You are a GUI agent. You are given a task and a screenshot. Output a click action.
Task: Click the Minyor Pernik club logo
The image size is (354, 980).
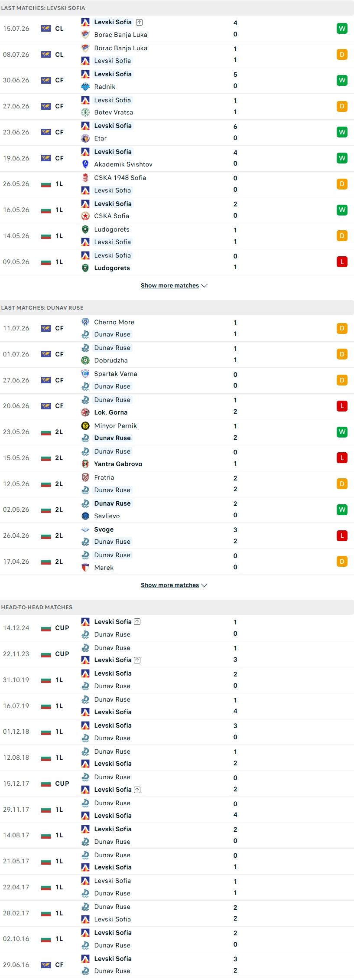(85, 426)
